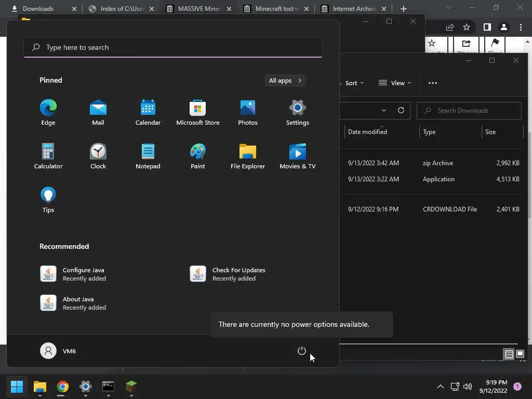The image size is (532, 399).
Task: Show hidden system tray icons
Action: click(x=441, y=386)
